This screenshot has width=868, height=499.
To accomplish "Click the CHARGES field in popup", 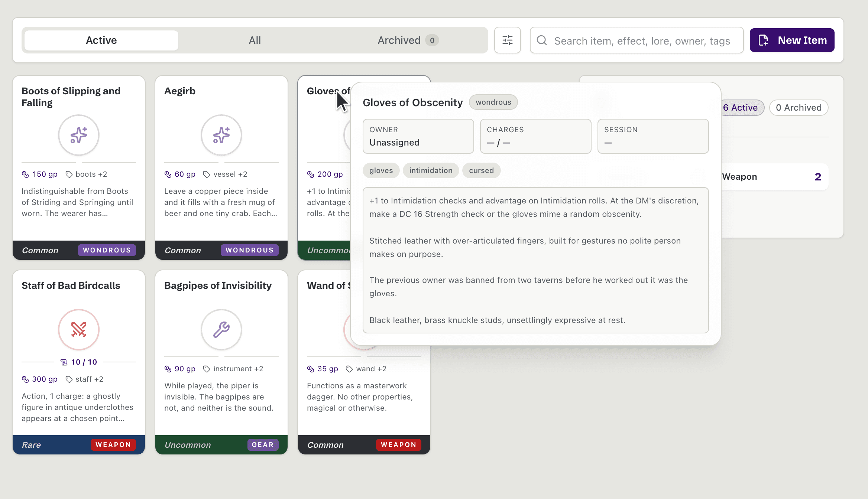I will point(535,136).
